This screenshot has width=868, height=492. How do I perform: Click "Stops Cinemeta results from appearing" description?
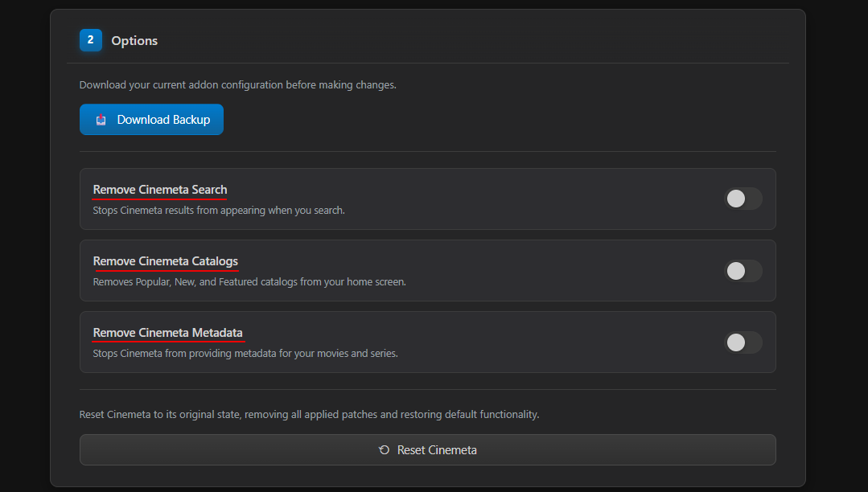pos(219,211)
